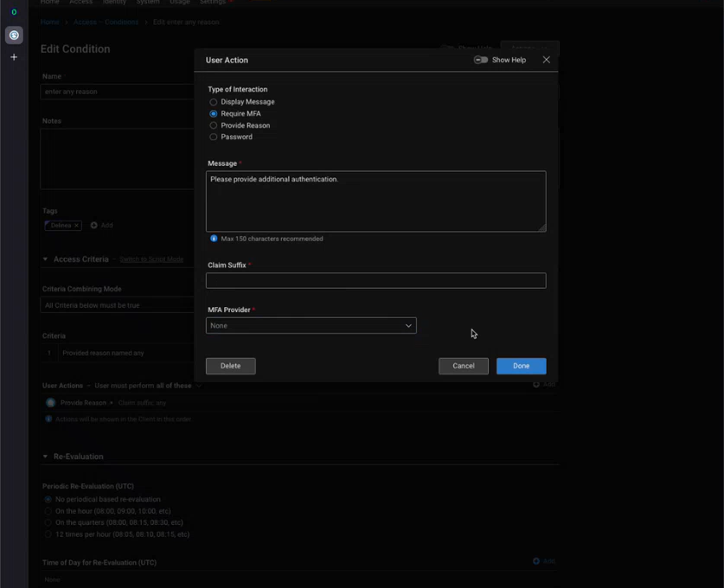Click the plus icon in left sidebar
The width and height of the screenshot is (724, 588).
pyautogui.click(x=14, y=57)
